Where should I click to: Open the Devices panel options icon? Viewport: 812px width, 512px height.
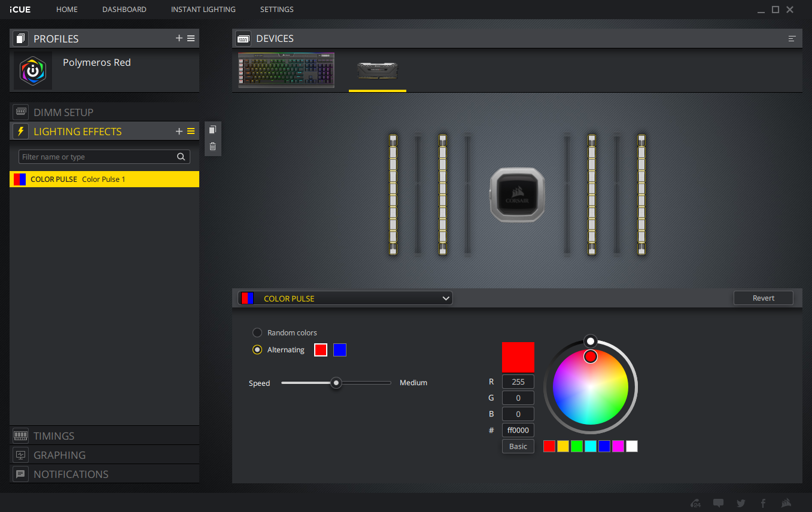pyautogui.click(x=792, y=39)
